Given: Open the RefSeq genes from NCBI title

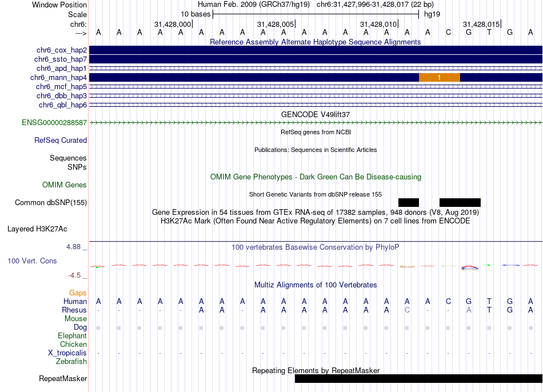Looking at the screenshot, I should [316, 132].
